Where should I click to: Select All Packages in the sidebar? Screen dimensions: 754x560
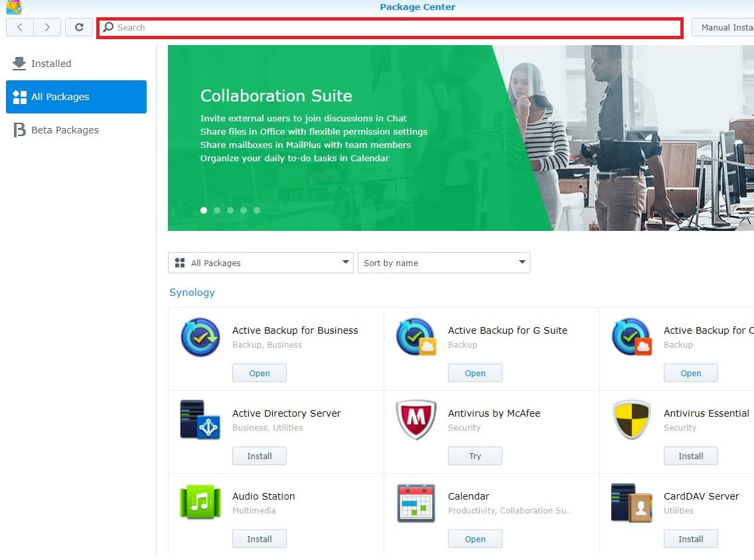(76, 97)
